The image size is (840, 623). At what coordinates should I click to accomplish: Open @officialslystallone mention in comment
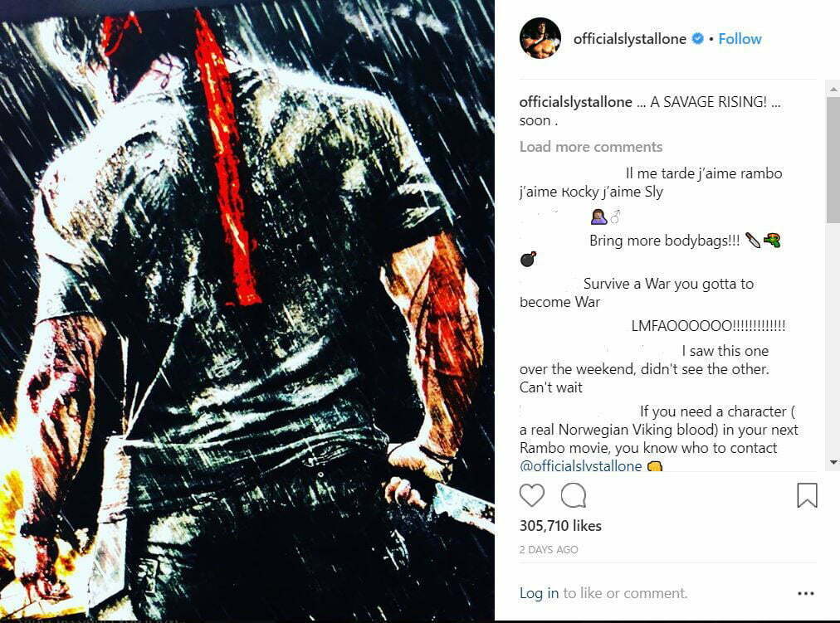(x=581, y=465)
